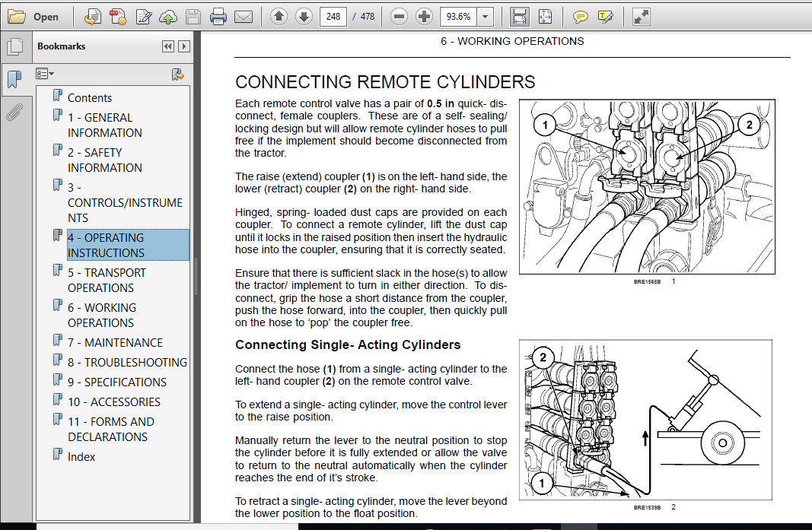Click the bookmark icon beside Contents
Screen dimensions: 812x530
click(x=58, y=96)
